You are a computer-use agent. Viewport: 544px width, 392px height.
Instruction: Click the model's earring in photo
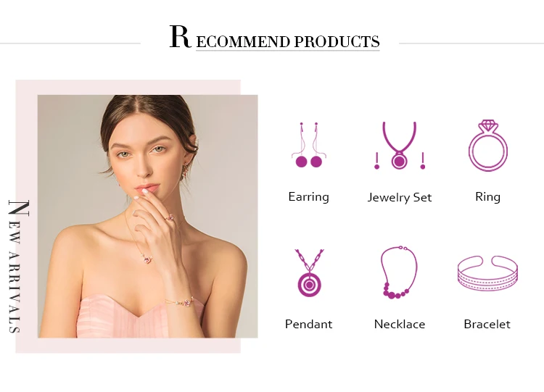click(186, 170)
